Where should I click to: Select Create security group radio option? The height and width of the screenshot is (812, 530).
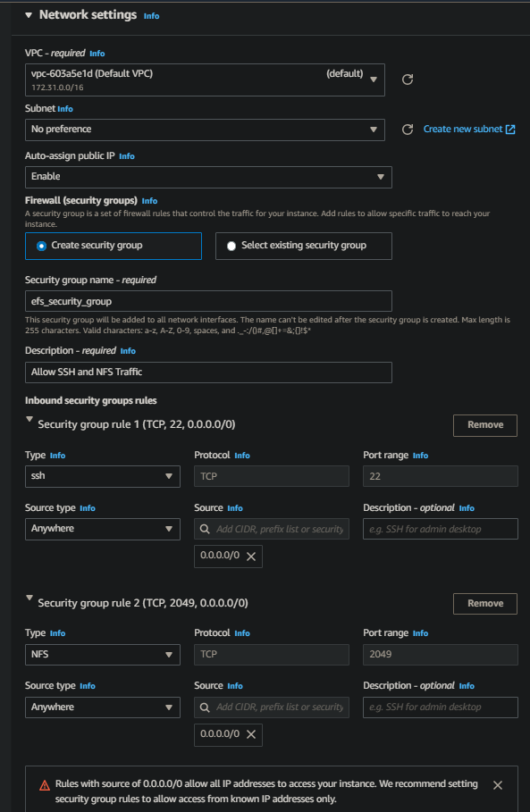coord(41,246)
